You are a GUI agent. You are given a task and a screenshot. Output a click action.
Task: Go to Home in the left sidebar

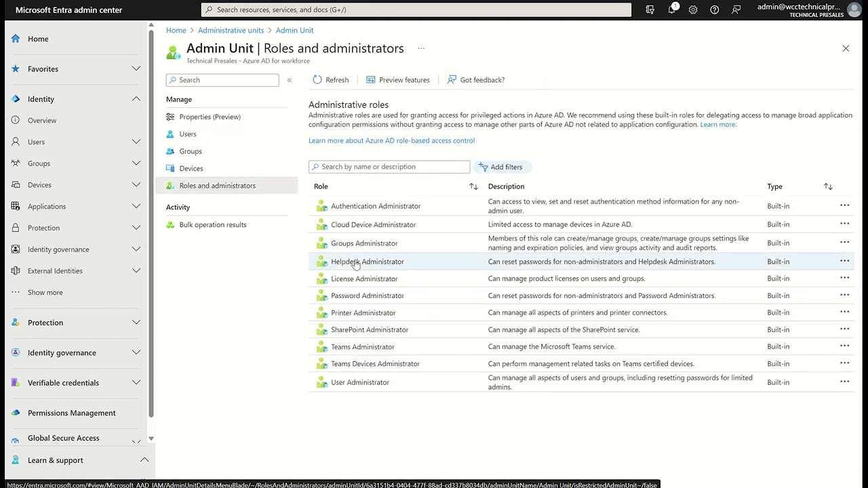tap(38, 39)
